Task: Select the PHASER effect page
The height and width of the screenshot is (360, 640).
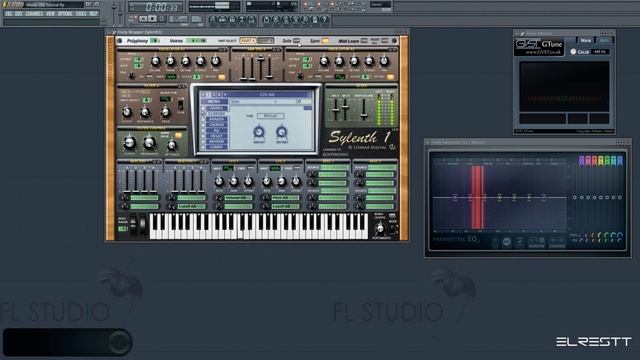Action: pyautogui.click(x=217, y=119)
